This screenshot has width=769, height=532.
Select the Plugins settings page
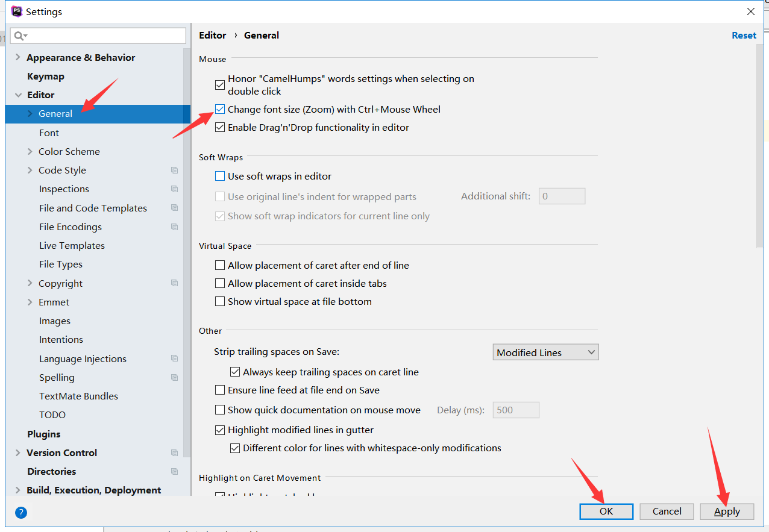click(44, 434)
